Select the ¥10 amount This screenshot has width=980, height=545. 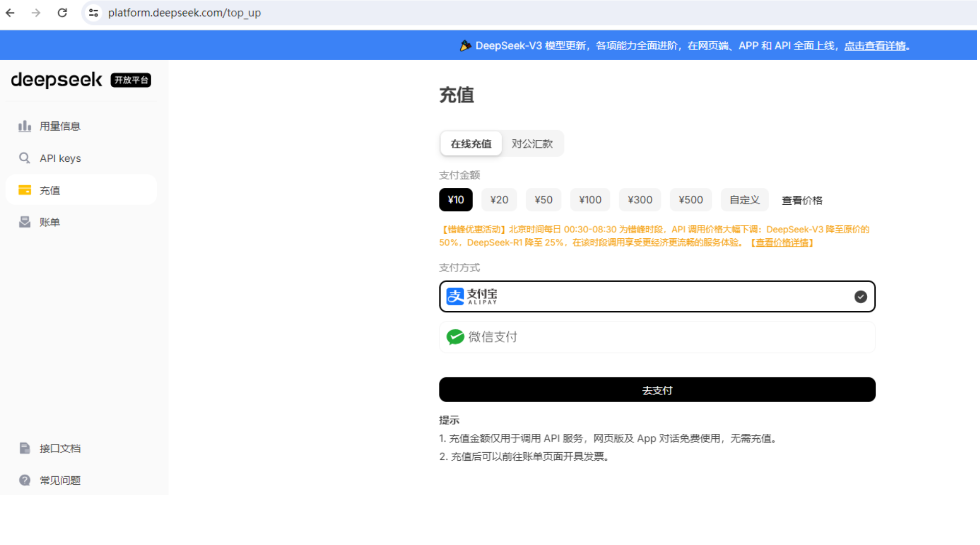click(456, 200)
